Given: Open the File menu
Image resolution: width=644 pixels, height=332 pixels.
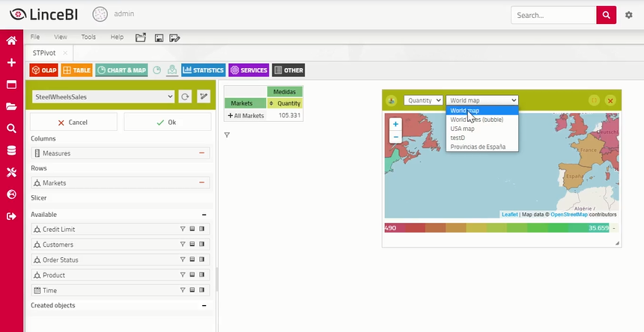Looking at the screenshot, I should click(35, 37).
